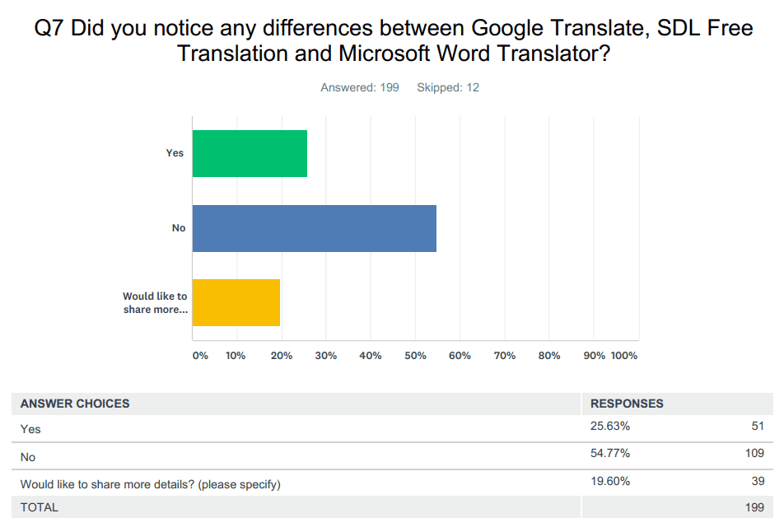Click the 109 response count
Screen dimensions: 784x532
coord(754,453)
